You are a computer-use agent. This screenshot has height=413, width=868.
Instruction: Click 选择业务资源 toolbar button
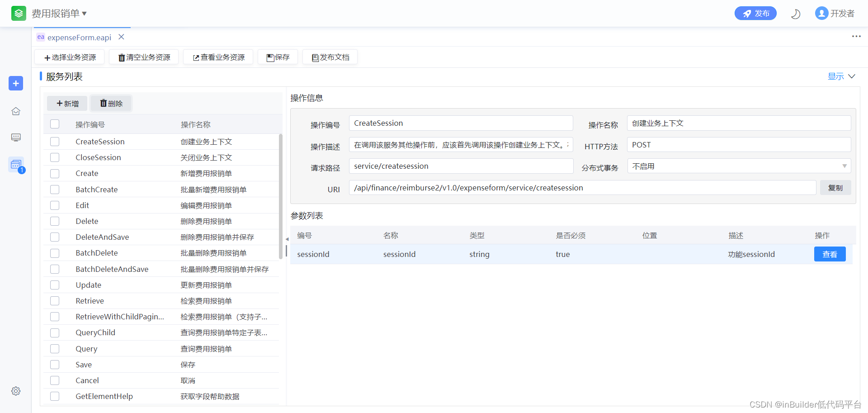(x=70, y=57)
